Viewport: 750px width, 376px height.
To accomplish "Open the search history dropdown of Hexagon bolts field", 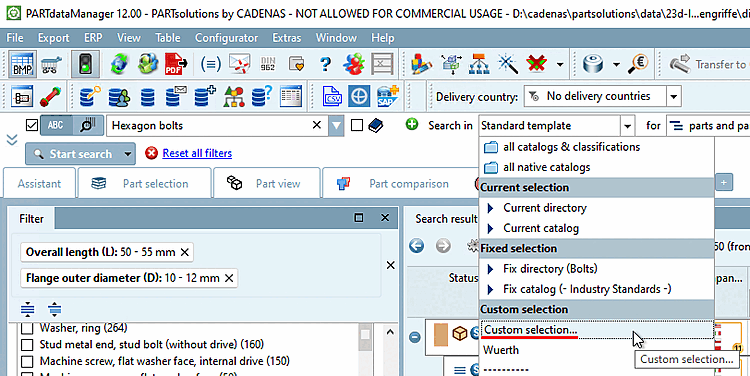I will (336, 126).
